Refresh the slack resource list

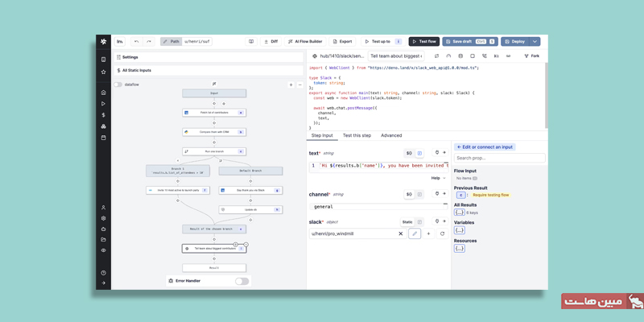pos(442,233)
